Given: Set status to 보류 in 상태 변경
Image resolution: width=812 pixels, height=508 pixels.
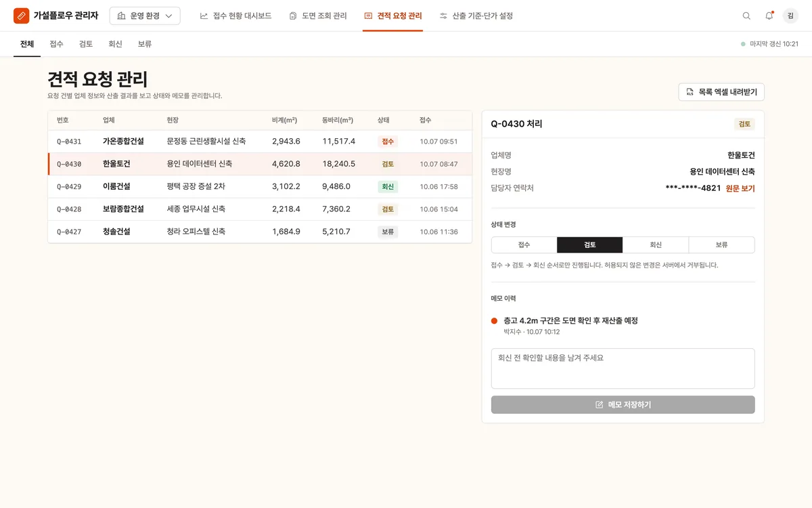Looking at the screenshot, I should click(x=721, y=245).
